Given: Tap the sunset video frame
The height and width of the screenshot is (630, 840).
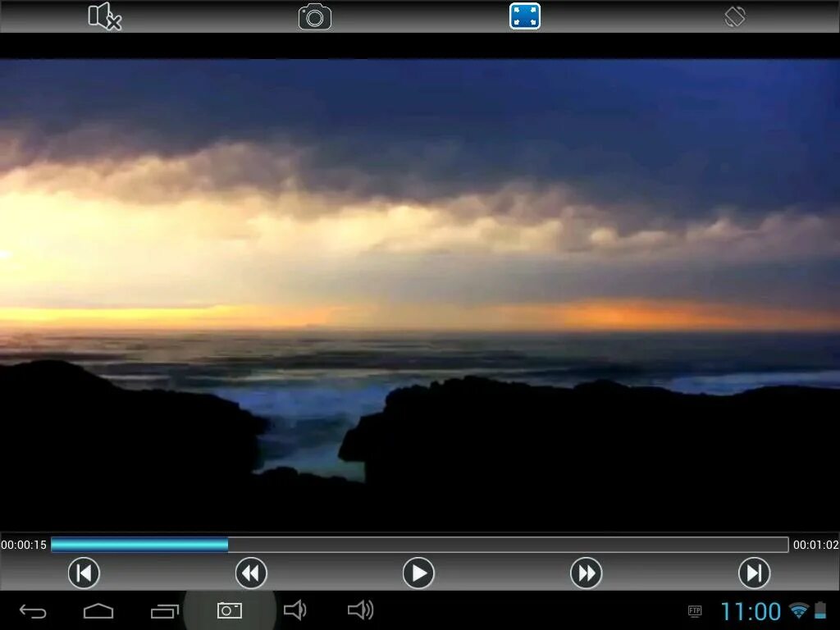Looking at the screenshot, I should pos(420,295).
